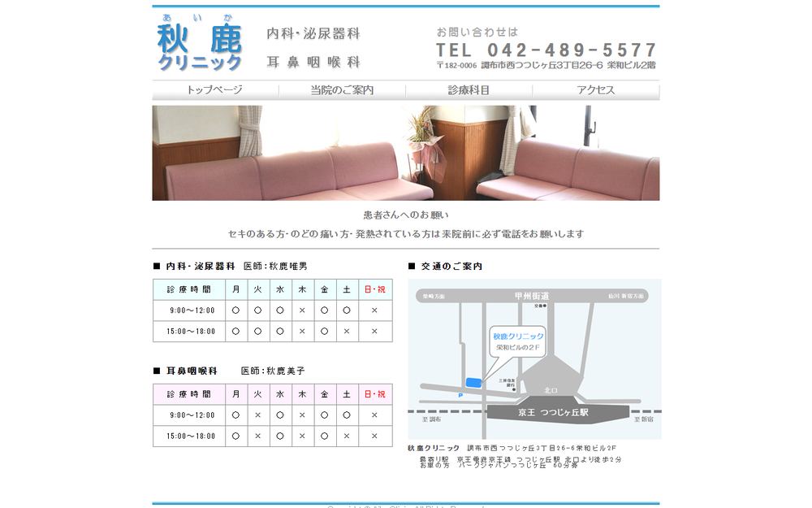This screenshot has height=508, width=812.
Task: Open the 当院のご案内 menu item
Action: tap(342, 90)
